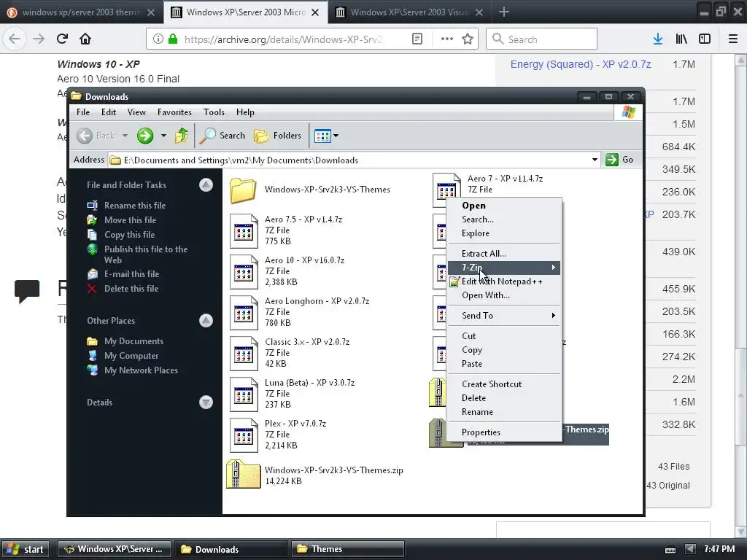
Task: Show site information icon in address bar
Action: [x=158, y=39]
